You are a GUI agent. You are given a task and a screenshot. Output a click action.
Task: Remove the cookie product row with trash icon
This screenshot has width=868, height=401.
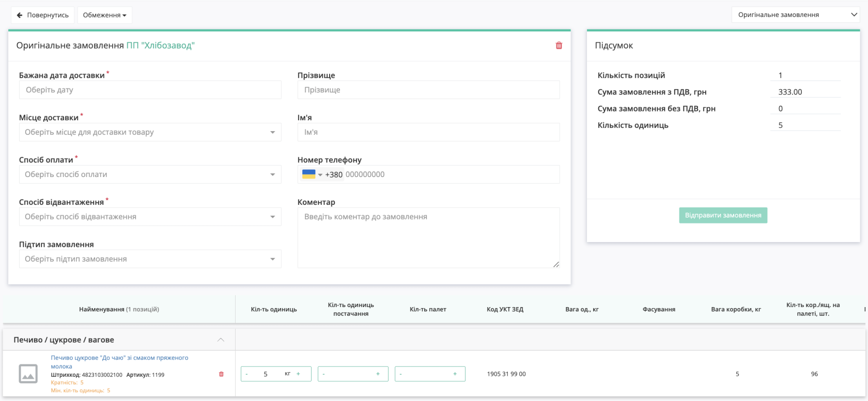tap(221, 374)
